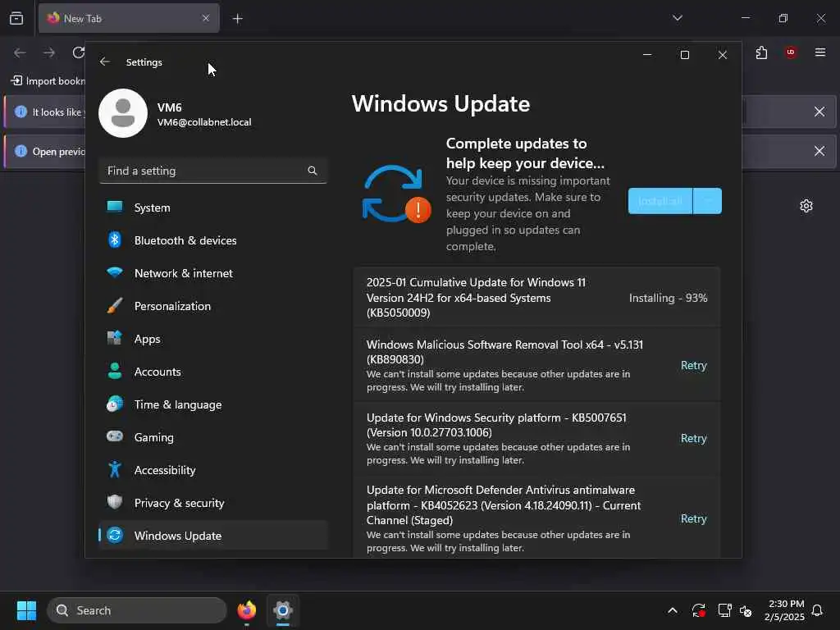This screenshot has height=630, width=840.
Task: Open the System settings category
Action: [x=212, y=208]
